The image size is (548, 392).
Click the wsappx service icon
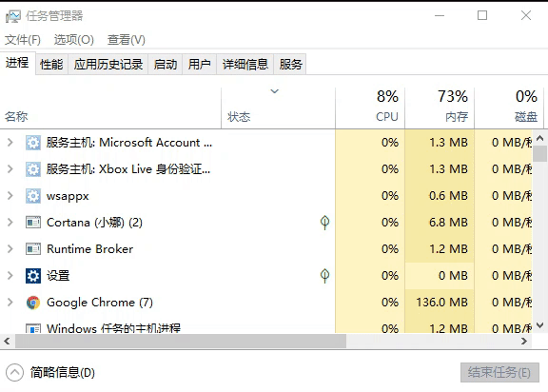point(33,196)
